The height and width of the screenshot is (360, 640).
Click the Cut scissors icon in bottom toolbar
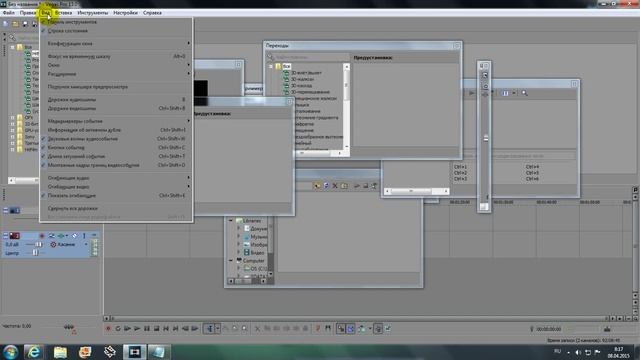258,329
